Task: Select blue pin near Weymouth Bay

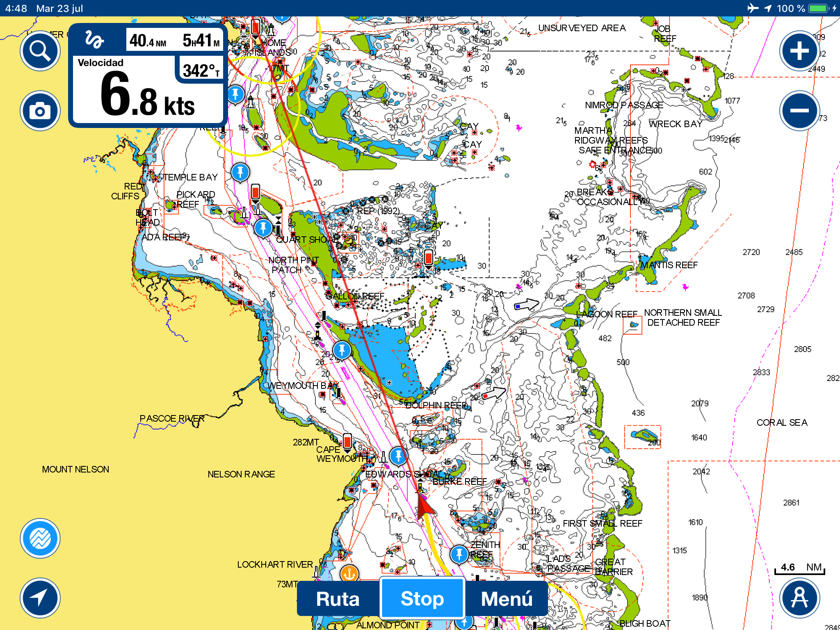Action: click(x=342, y=350)
